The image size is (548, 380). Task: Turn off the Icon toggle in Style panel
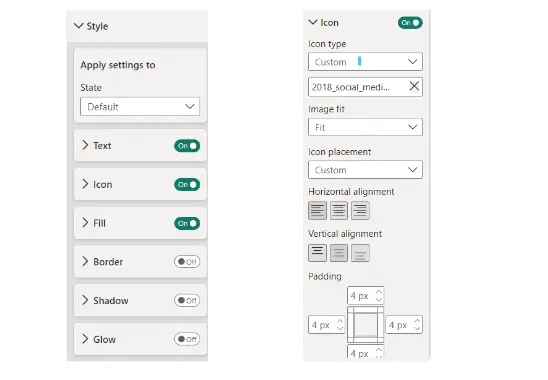[187, 185]
